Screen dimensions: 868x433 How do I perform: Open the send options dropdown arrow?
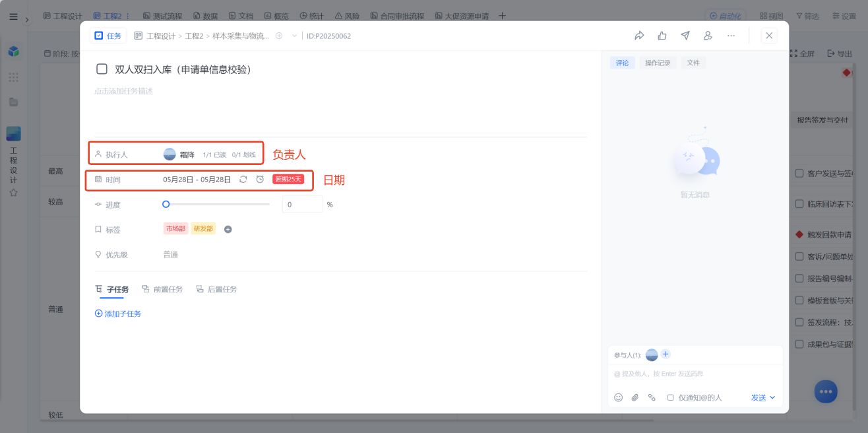tap(772, 397)
